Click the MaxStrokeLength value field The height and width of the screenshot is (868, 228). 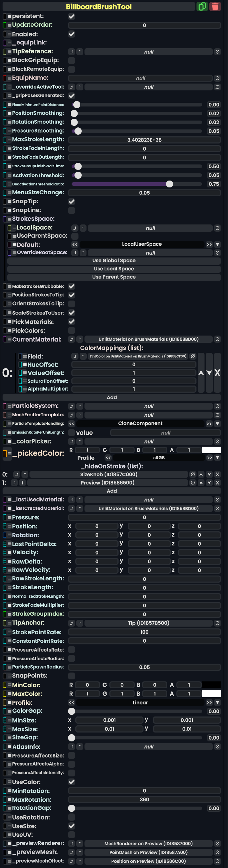pyautogui.click(x=144, y=140)
